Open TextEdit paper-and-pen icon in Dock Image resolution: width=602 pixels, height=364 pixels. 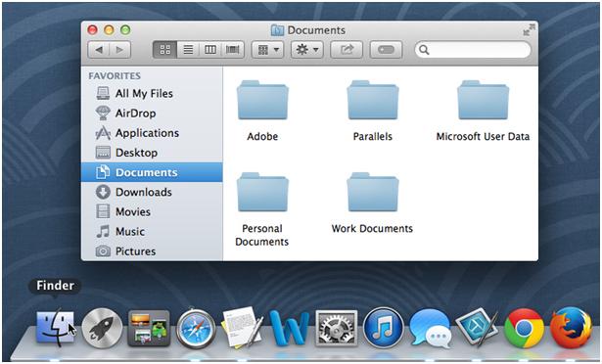[243, 327]
